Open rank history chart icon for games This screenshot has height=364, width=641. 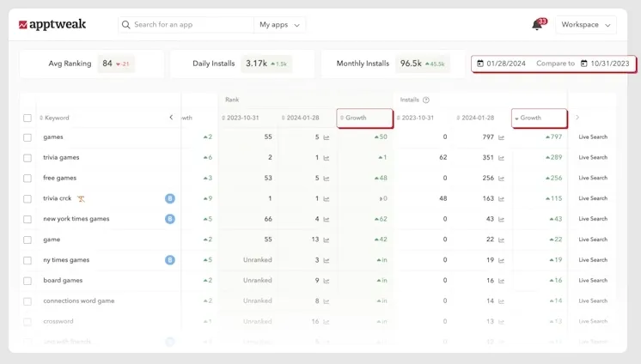(x=327, y=137)
